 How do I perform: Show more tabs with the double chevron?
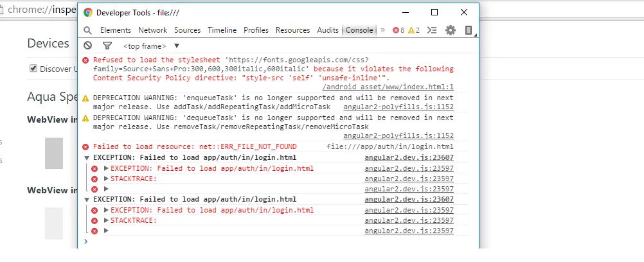click(x=383, y=30)
